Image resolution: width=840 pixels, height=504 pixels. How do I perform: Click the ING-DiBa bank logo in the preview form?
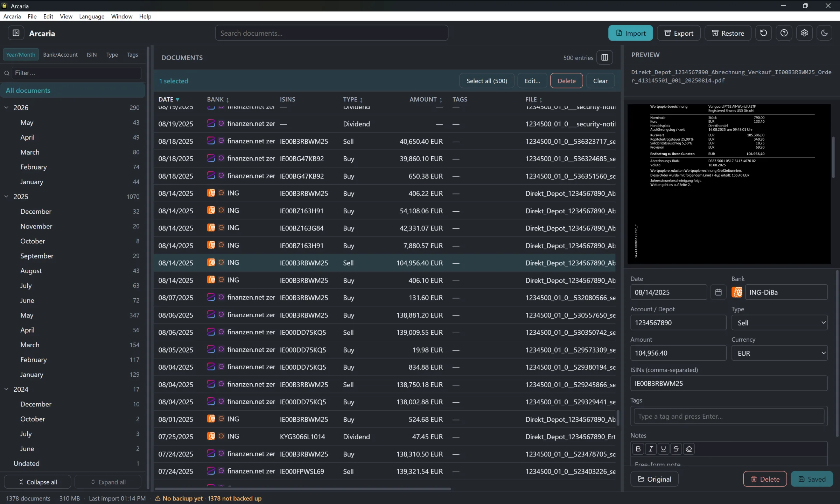point(737,292)
